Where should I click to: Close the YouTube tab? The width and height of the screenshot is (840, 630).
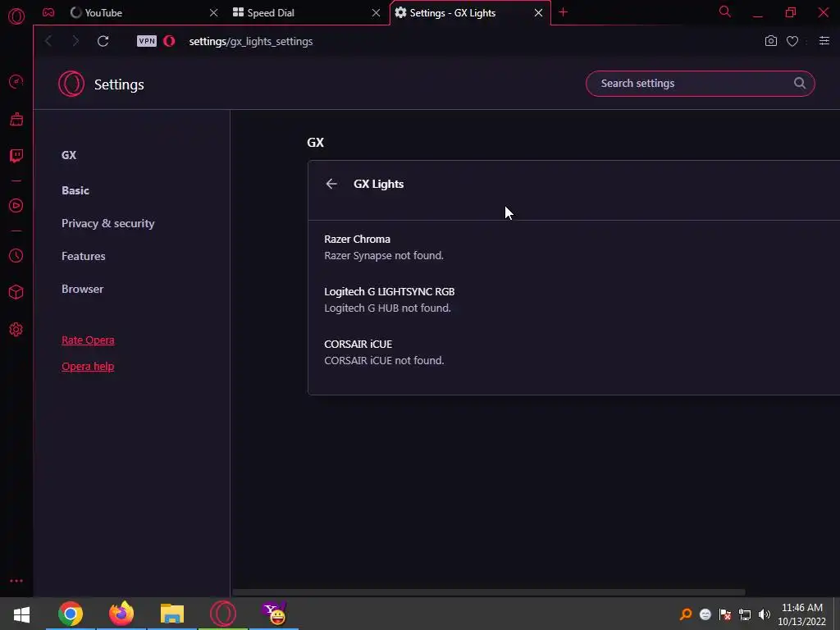(x=214, y=13)
